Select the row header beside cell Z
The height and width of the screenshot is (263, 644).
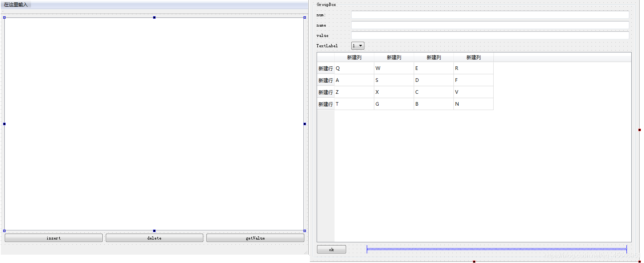tap(325, 92)
